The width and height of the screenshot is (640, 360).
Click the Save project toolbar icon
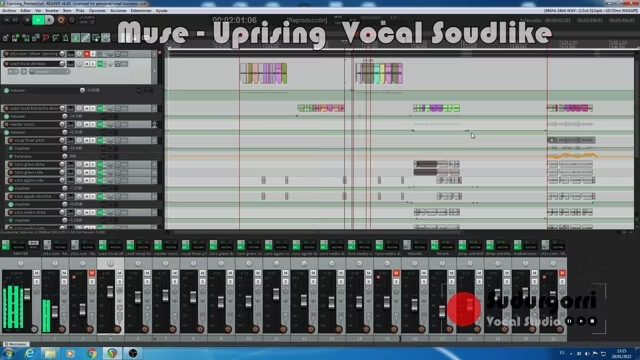coord(25,38)
